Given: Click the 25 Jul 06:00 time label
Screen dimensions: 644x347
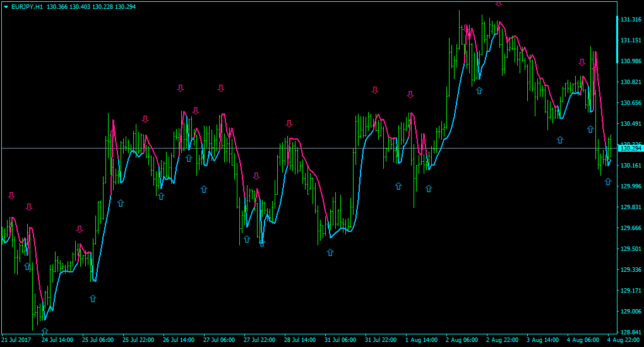Looking at the screenshot, I should pos(98,340).
